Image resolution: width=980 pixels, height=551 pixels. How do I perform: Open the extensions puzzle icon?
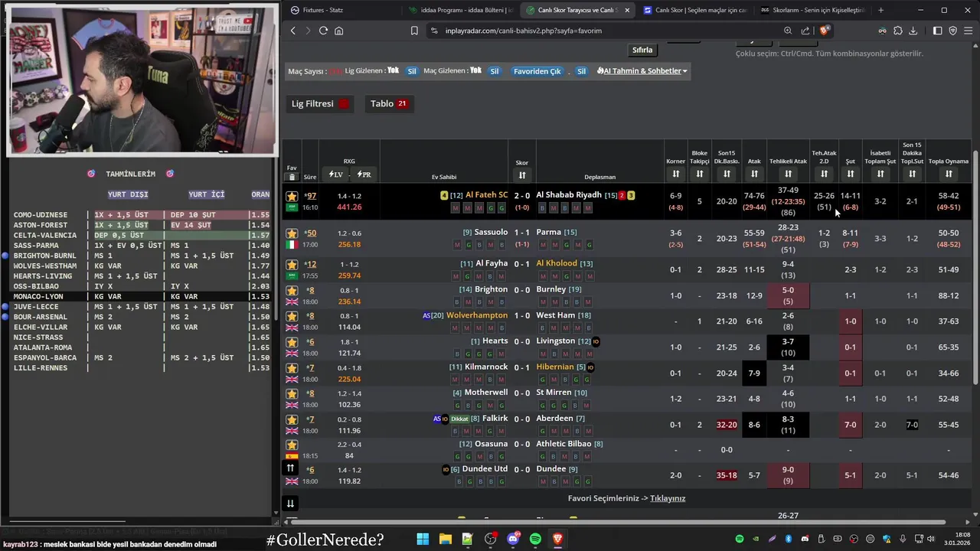898,31
